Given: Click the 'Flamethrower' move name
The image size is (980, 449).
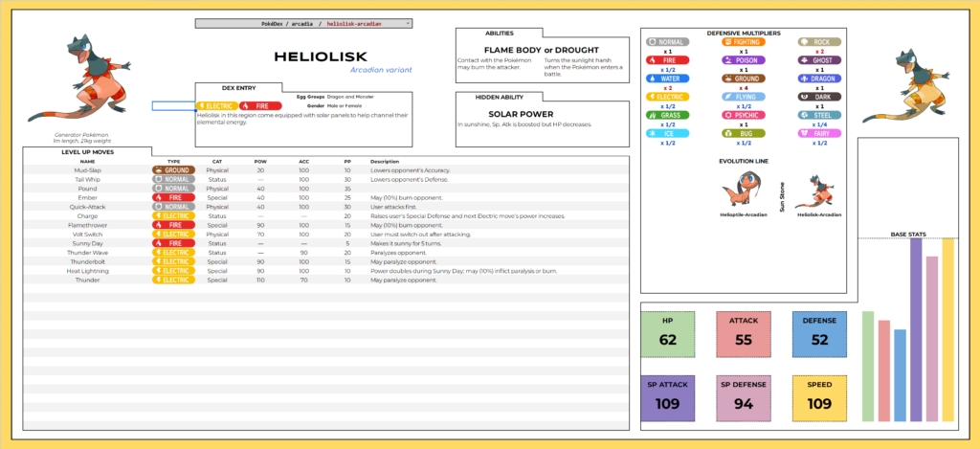Looking at the screenshot, I should point(87,225).
